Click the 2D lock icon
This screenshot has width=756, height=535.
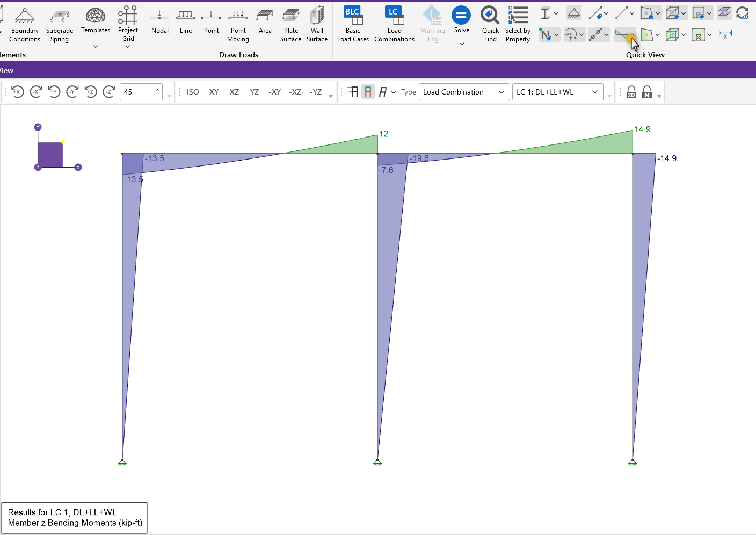(x=631, y=92)
